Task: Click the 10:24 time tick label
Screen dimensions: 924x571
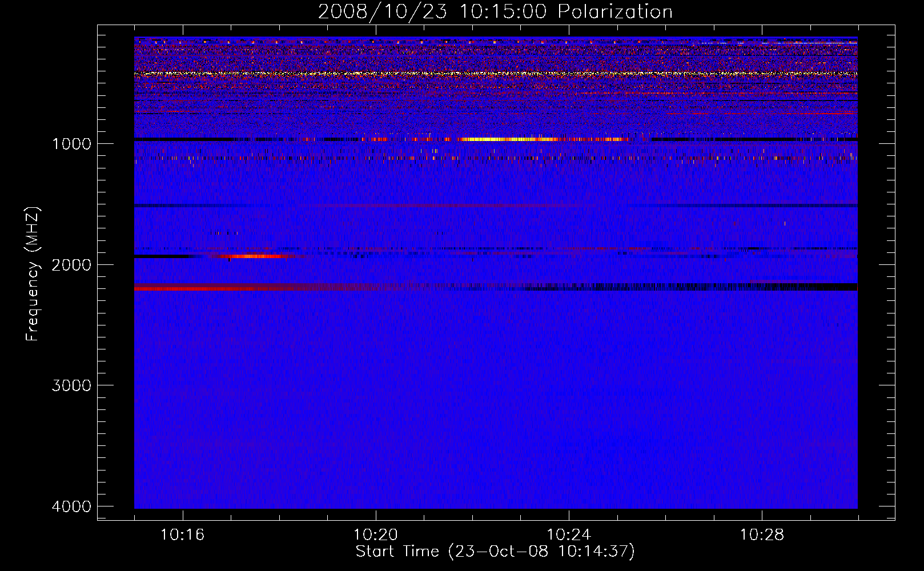Action: (569, 535)
